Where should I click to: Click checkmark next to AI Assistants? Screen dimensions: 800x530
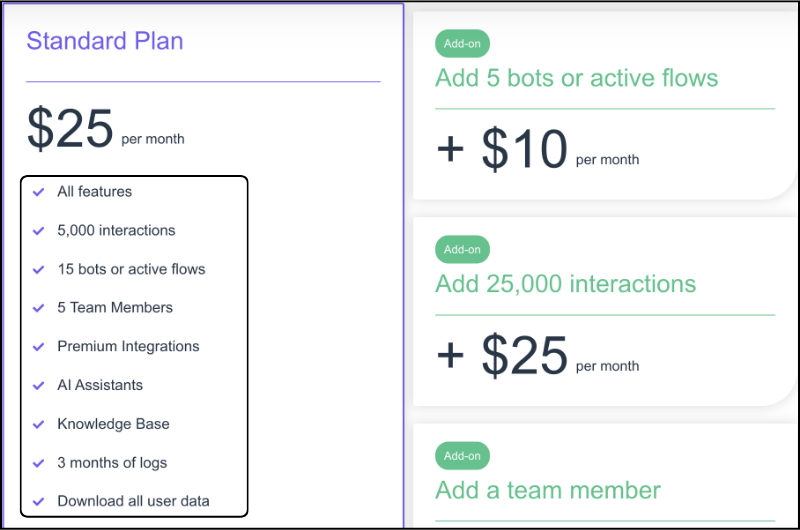(38, 386)
